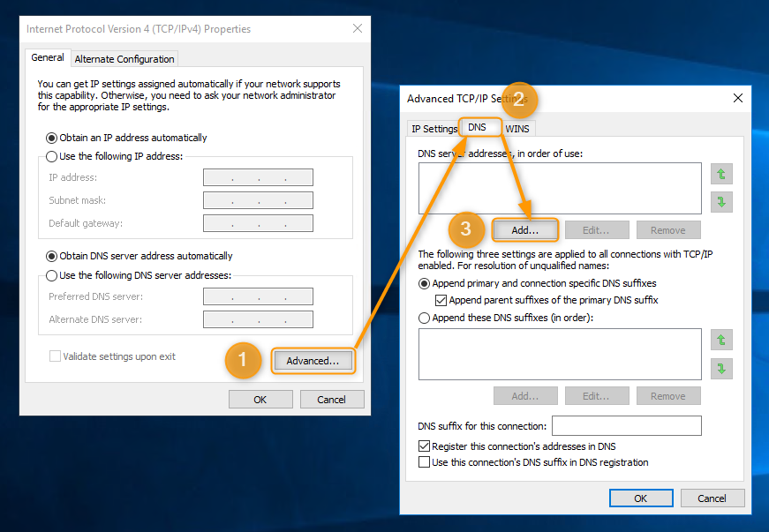
Task: Switch to the WINS tab
Action: coord(517,128)
